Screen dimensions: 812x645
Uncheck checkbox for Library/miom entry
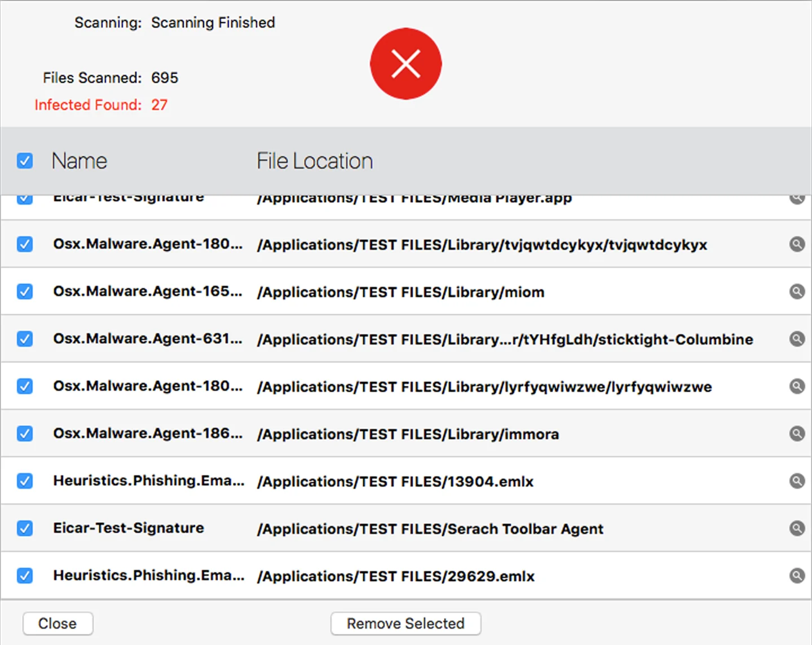[x=25, y=291]
